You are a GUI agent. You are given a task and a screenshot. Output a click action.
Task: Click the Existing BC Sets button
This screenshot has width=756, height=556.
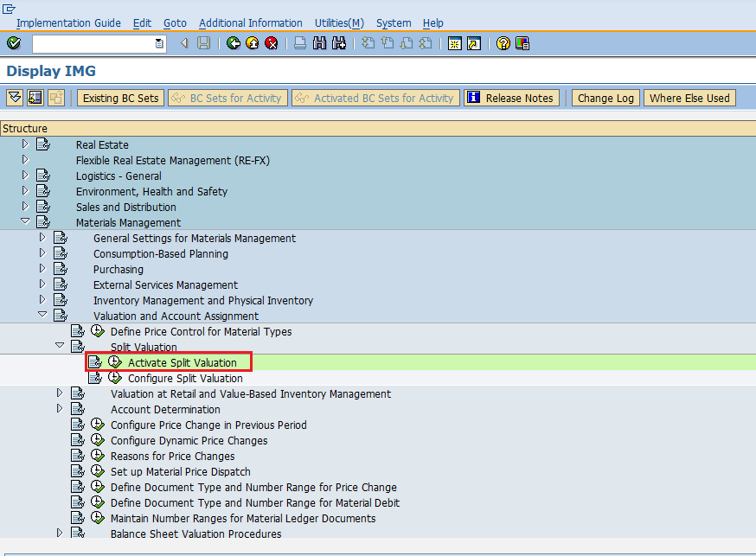pos(120,98)
